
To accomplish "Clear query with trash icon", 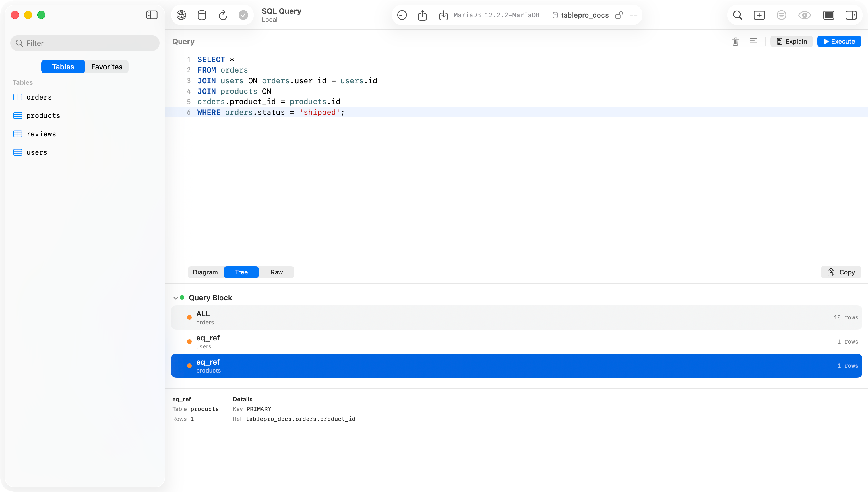I will 736,42.
